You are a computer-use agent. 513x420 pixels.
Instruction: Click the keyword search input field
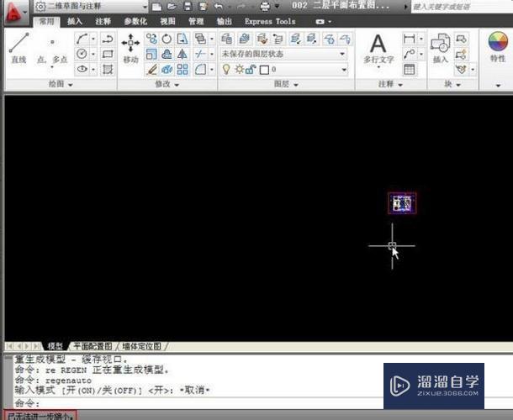tap(462, 7)
